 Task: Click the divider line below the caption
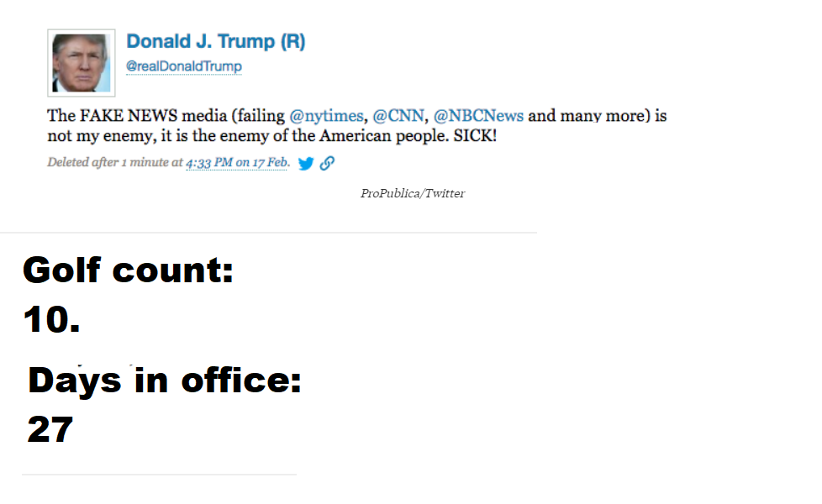tap(268, 233)
